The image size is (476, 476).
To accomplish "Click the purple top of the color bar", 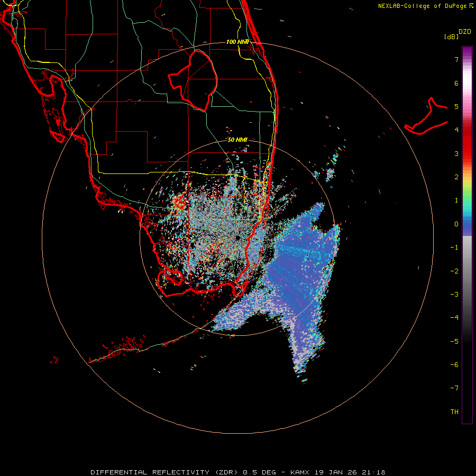I will pyautogui.click(x=467, y=51).
